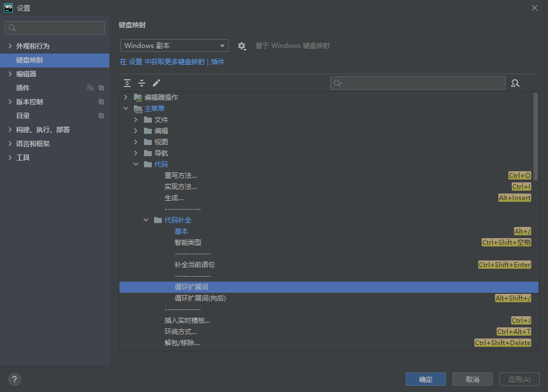Switch to the 编辑器 settings section
Viewport: 548px width, 392px height.
(x=26, y=74)
